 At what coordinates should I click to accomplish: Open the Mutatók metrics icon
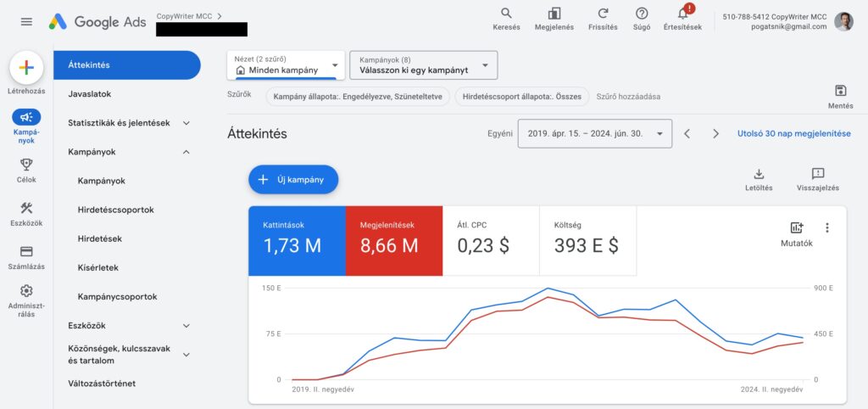click(x=797, y=227)
